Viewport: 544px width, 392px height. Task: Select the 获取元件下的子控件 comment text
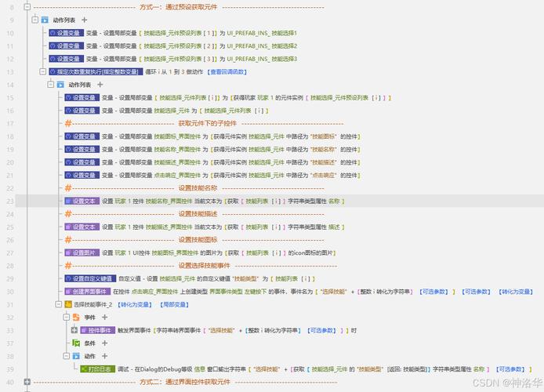208,124
